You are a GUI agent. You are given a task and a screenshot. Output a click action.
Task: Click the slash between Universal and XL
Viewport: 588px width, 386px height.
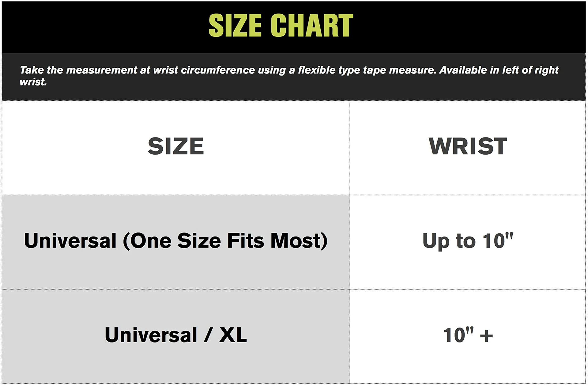click(x=208, y=335)
